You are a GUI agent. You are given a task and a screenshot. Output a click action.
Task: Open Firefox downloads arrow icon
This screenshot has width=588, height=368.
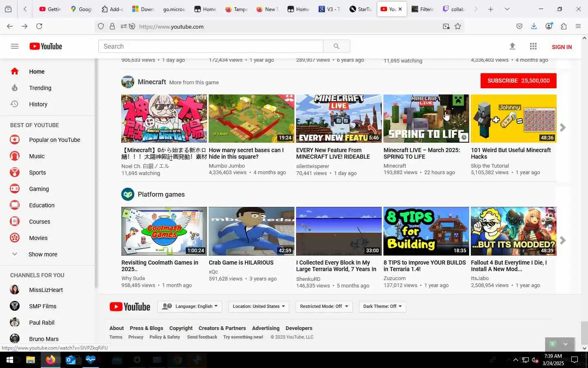click(x=534, y=26)
